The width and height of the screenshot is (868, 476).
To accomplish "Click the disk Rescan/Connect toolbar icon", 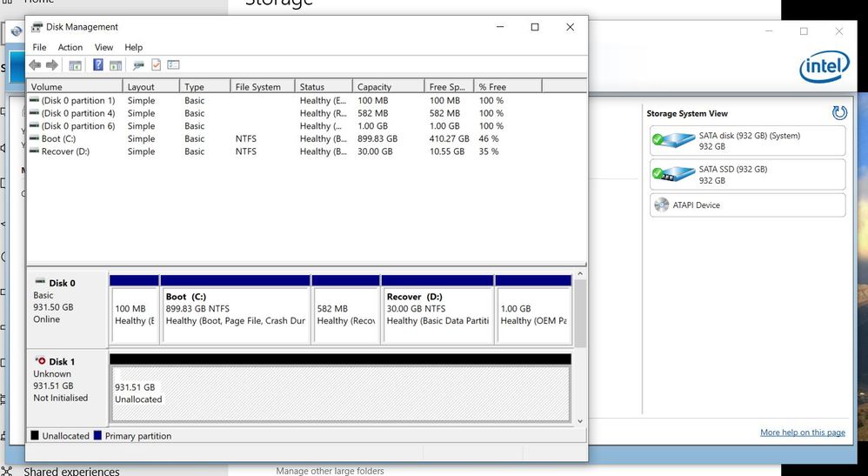I will pos(138,65).
